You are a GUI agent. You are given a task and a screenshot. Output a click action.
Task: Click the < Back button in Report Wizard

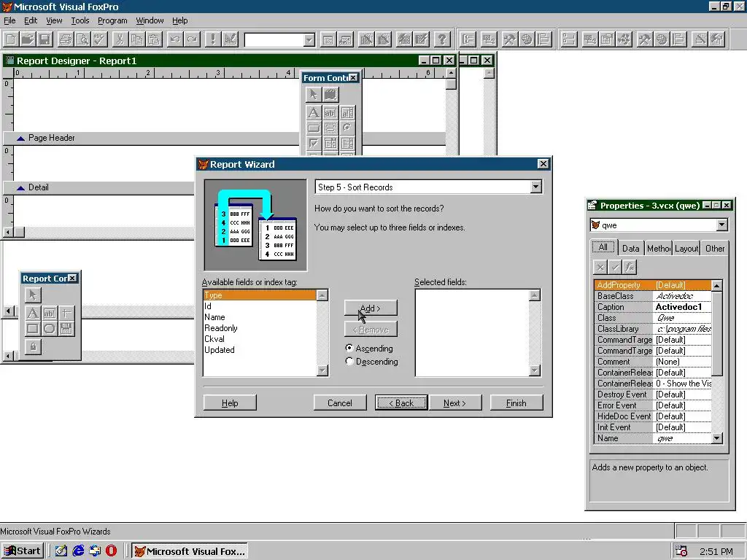coord(401,402)
